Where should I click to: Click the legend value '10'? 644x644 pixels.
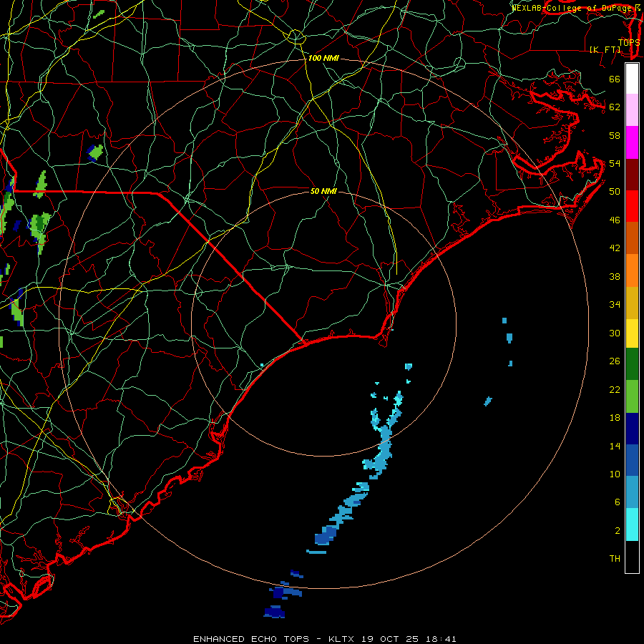click(x=615, y=474)
